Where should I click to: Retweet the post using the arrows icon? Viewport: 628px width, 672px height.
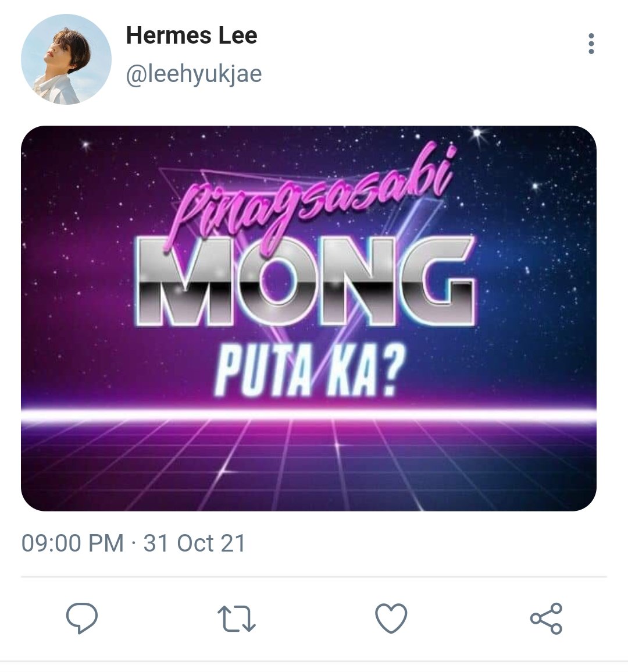[237, 618]
